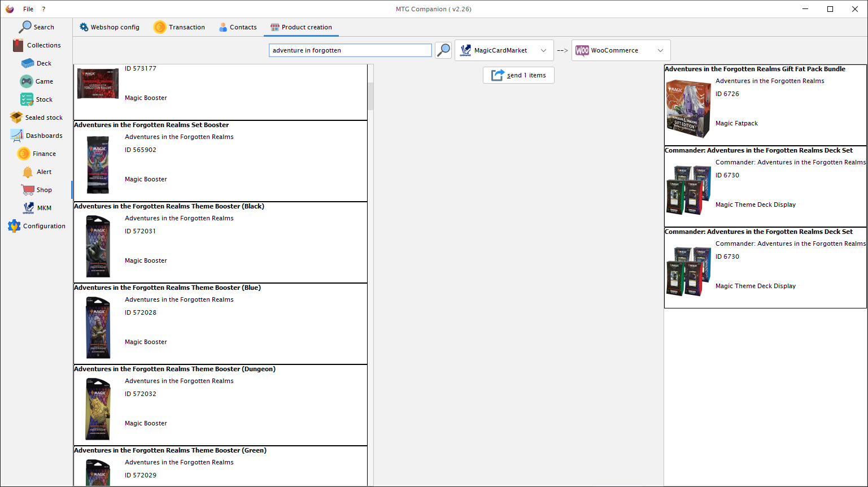
Task: Click 'Magic Fatpack' label
Action: (736, 123)
